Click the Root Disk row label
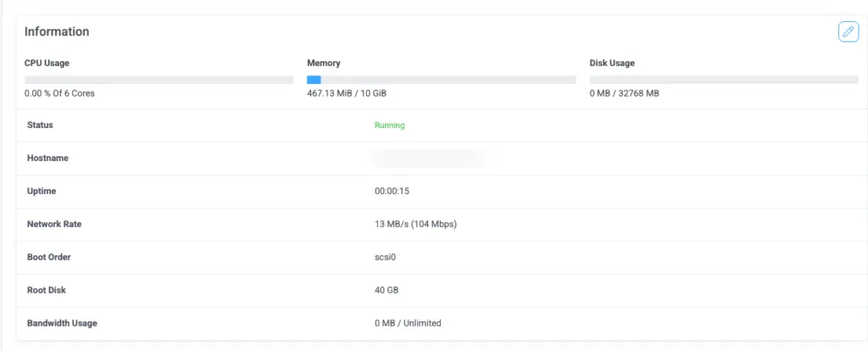 click(47, 291)
